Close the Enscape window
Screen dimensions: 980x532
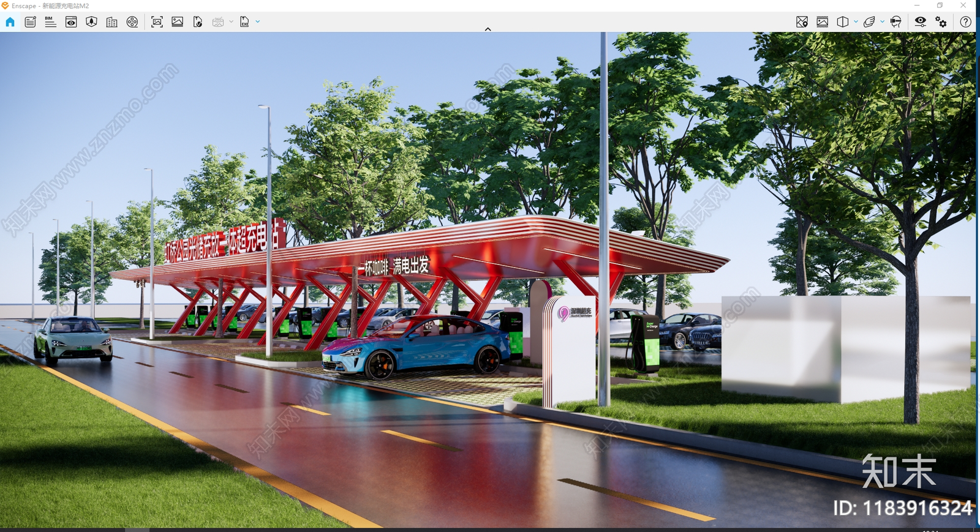[x=963, y=6]
